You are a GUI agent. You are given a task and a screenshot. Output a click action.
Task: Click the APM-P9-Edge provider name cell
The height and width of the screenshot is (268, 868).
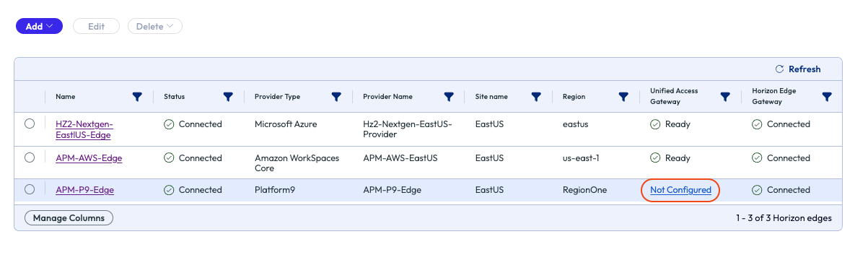click(x=392, y=190)
